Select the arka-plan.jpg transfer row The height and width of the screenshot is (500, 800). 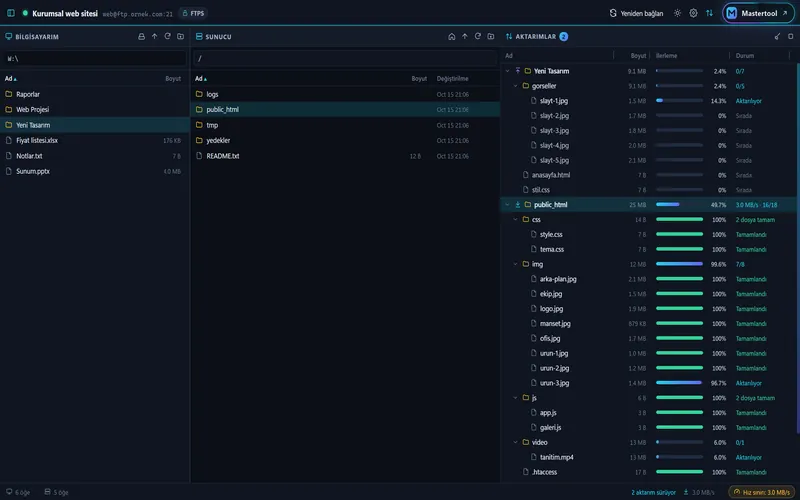(648, 279)
